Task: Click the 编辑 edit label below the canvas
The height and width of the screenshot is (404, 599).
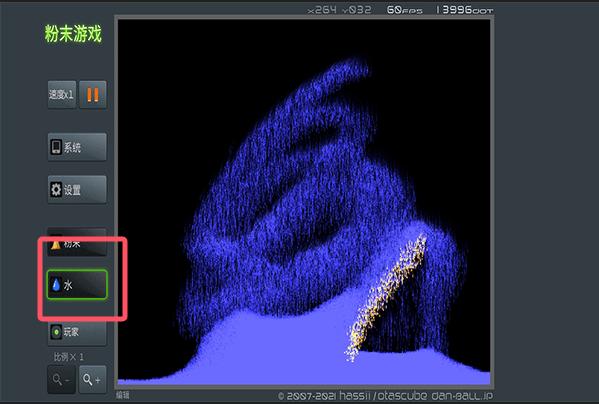Action: [123, 395]
